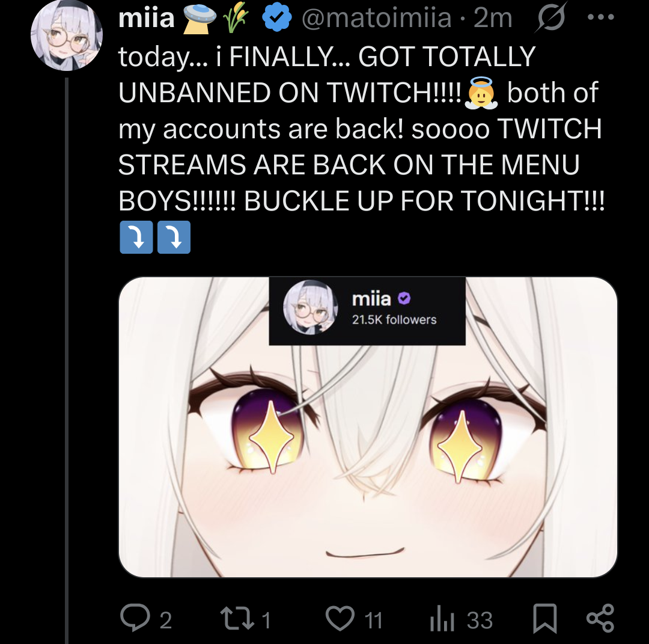Bookmark this tweet
This screenshot has width=649, height=644.
pyautogui.click(x=544, y=618)
